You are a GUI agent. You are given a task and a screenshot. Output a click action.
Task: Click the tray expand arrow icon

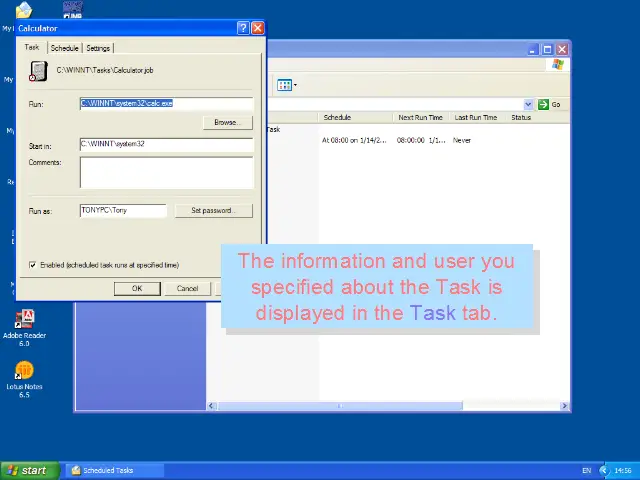[603, 470]
